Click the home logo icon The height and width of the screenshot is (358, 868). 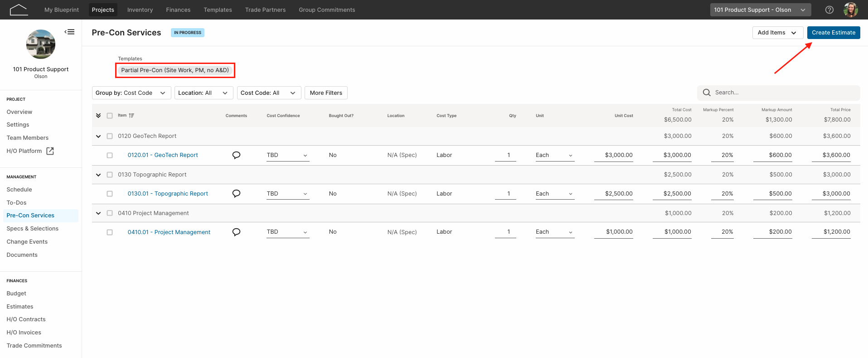coord(19,10)
